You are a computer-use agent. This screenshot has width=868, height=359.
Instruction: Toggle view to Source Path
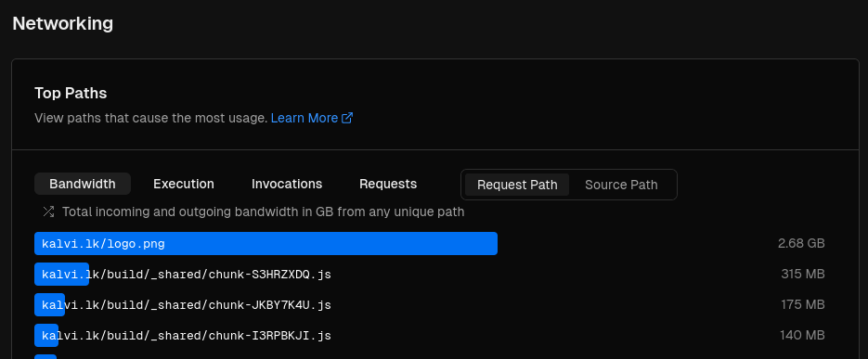click(x=621, y=185)
